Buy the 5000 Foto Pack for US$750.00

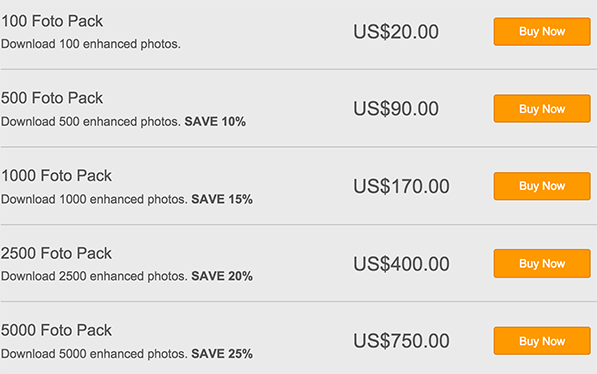[x=542, y=341]
